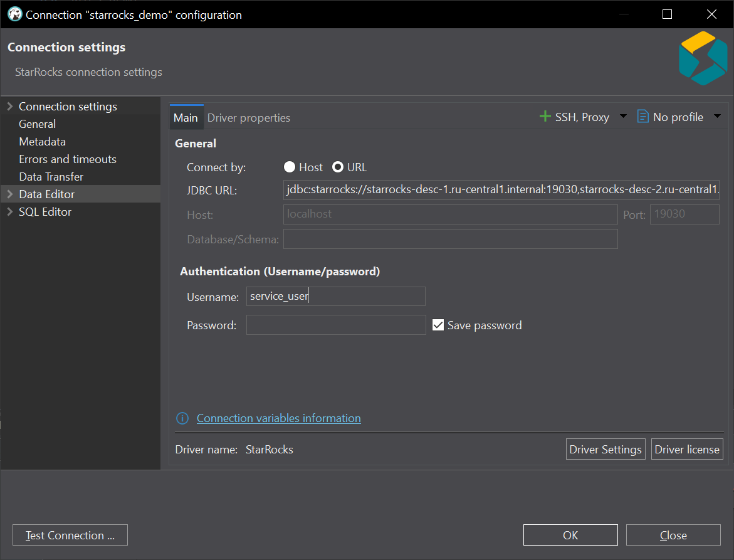Click the Close button
734x560 pixels.
[x=673, y=535]
